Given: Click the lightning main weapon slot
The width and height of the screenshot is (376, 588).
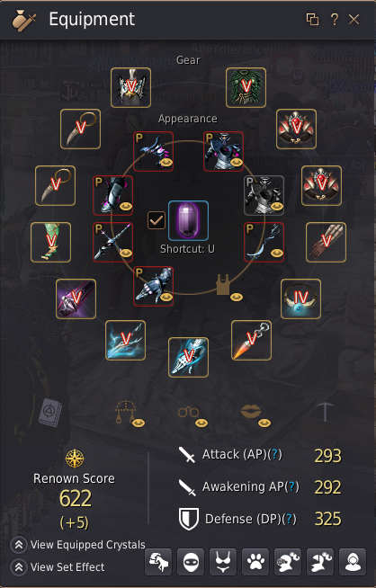Looking at the screenshot, I should click(x=125, y=340).
